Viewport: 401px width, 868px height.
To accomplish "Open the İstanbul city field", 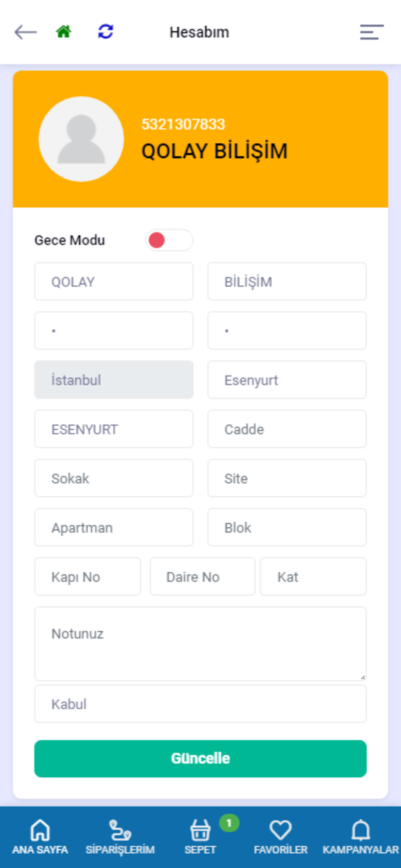I will click(114, 380).
